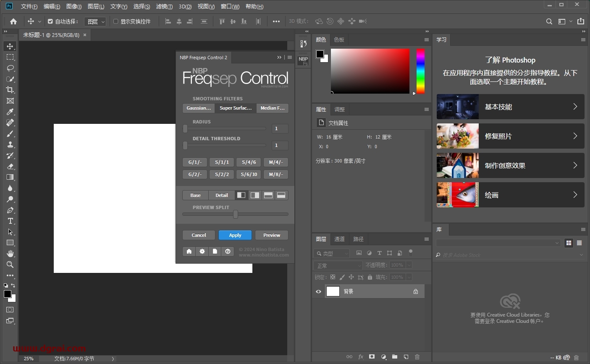The width and height of the screenshot is (590, 364).
Task: Open the 滤镜 menu
Action: [x=164, y=6]
